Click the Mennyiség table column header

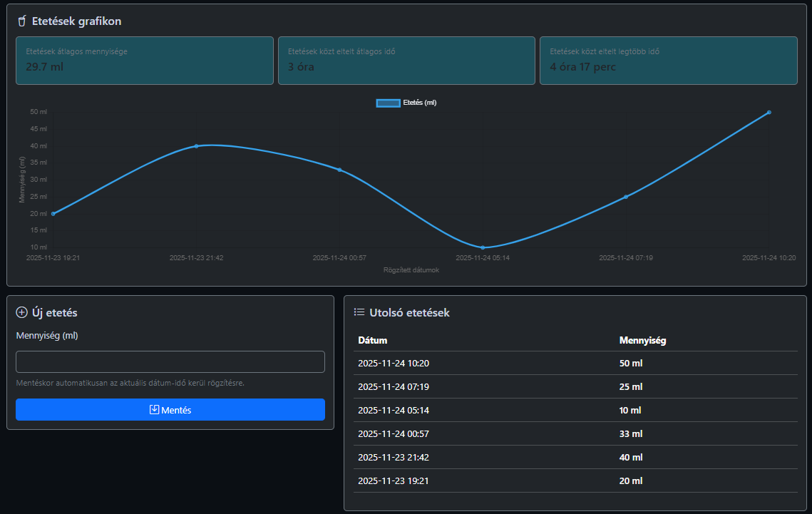(x=642, y=341)
